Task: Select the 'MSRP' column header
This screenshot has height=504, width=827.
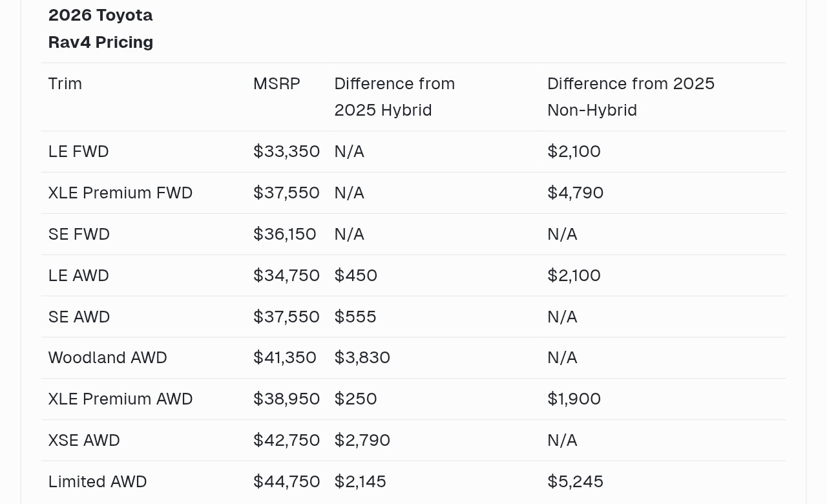Action: pyautogui.click(x=277, y=83)
